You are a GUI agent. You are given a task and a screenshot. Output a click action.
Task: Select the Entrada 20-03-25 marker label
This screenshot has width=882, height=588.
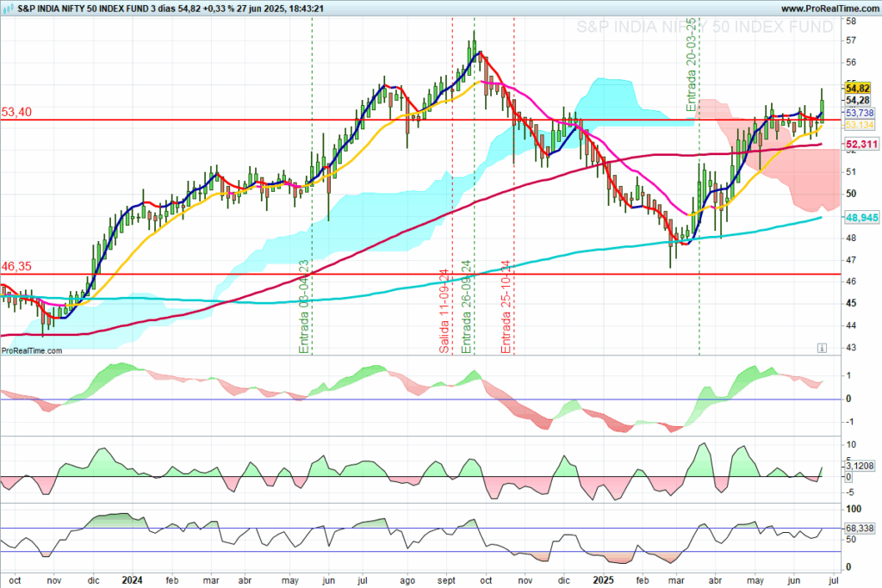(691, 64)
